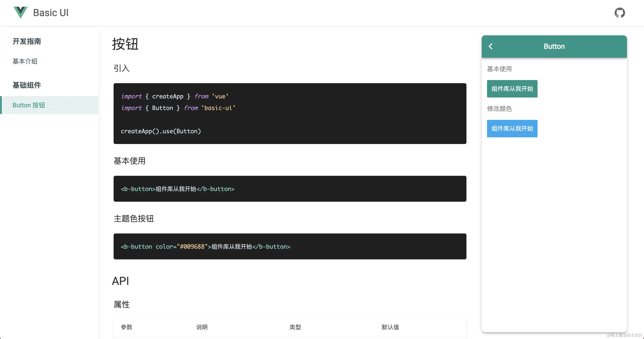The image size is (644, 339).
Task: Click the 主题色按钮 section heading
Action: (133, 218)
